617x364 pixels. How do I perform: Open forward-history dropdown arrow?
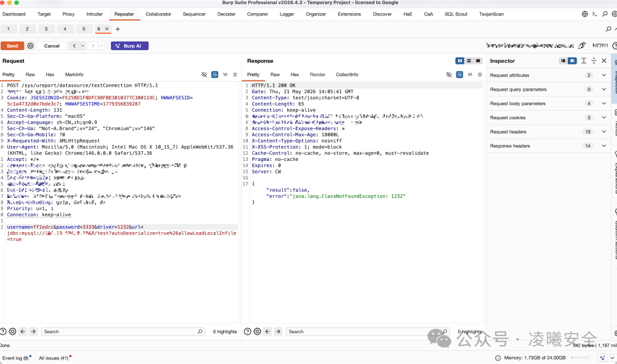[102, 46]
